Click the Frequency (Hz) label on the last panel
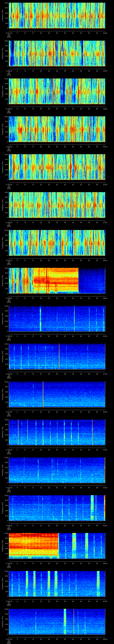This screenshot has height=644, width=114. pos(3,621)
